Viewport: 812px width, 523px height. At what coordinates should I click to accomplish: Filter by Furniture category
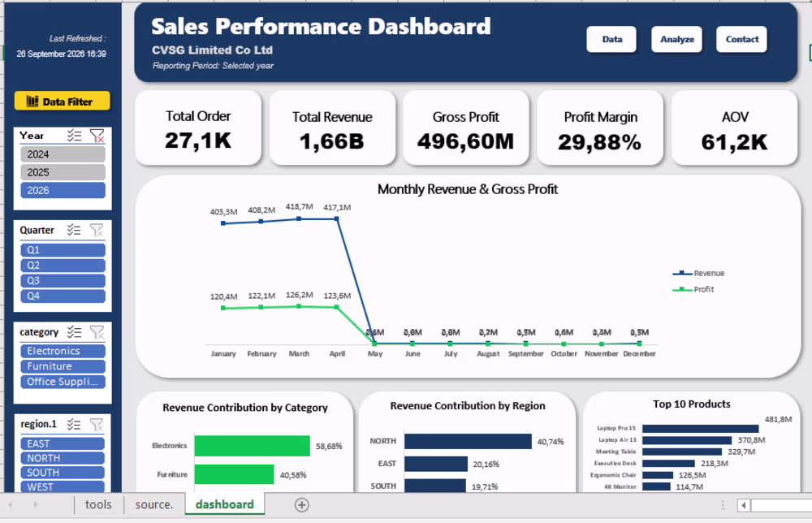click(63, 366)
